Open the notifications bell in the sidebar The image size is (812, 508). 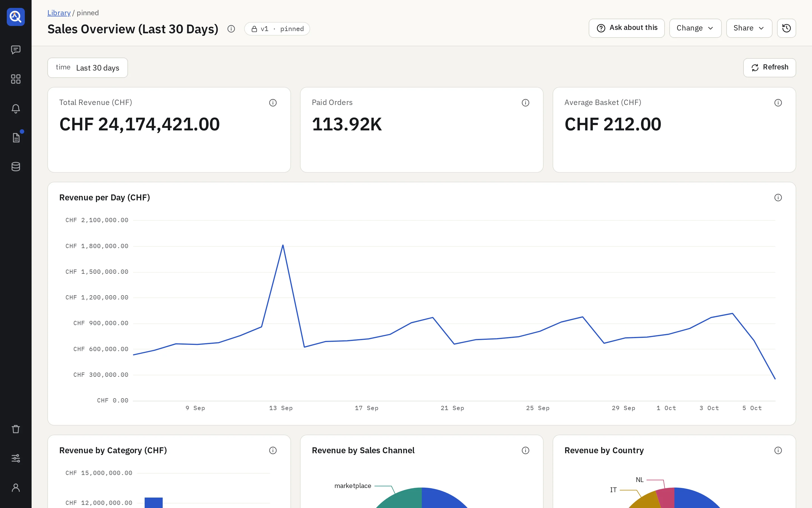[x=16, y=109]
